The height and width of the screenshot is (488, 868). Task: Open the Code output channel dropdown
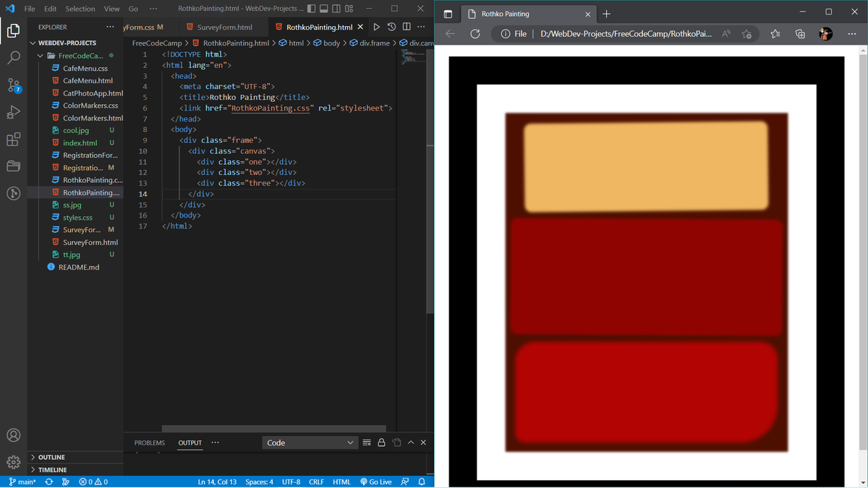(310, 442)
